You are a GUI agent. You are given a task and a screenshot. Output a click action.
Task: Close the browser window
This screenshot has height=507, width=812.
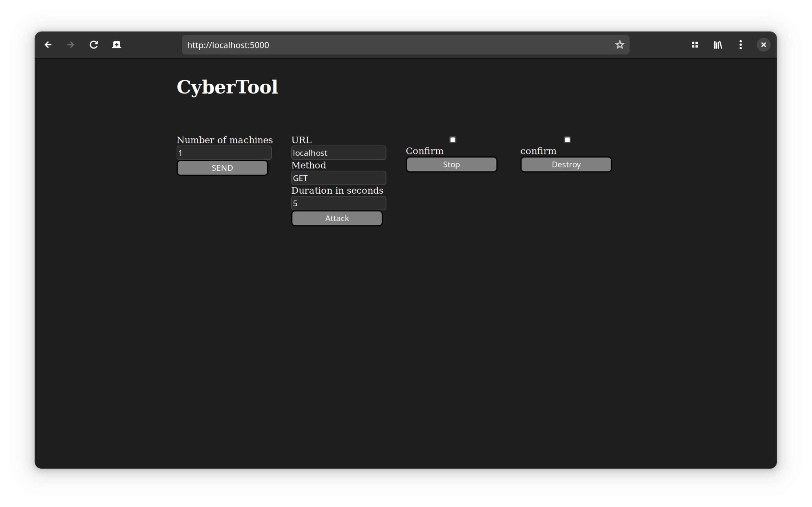(763, 45)
